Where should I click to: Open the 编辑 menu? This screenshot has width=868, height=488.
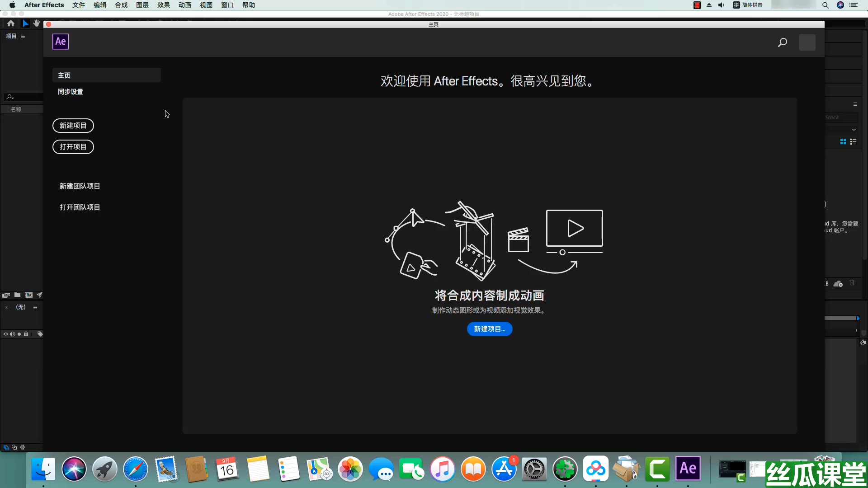click(100, 5)
